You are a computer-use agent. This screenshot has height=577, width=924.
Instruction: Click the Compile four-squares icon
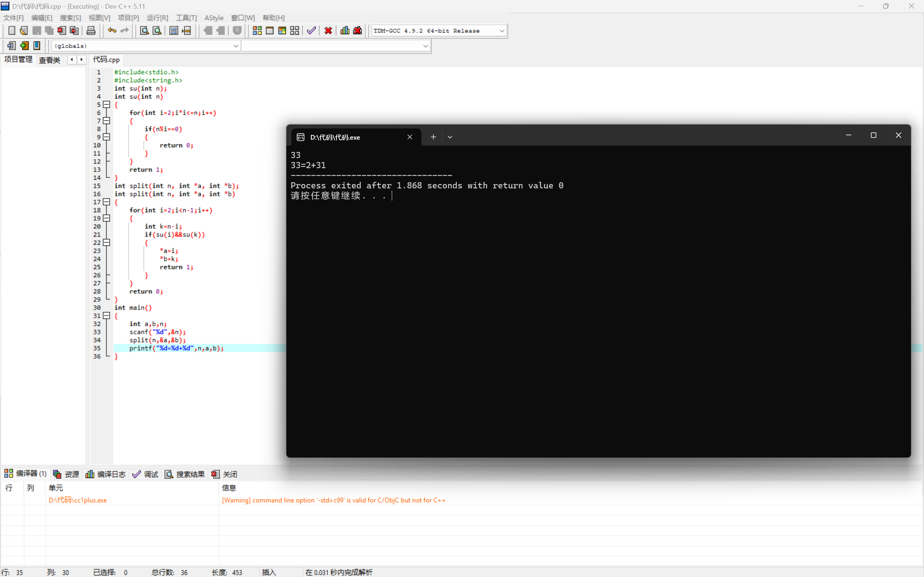pyautogui.click(x=257, y=31)
